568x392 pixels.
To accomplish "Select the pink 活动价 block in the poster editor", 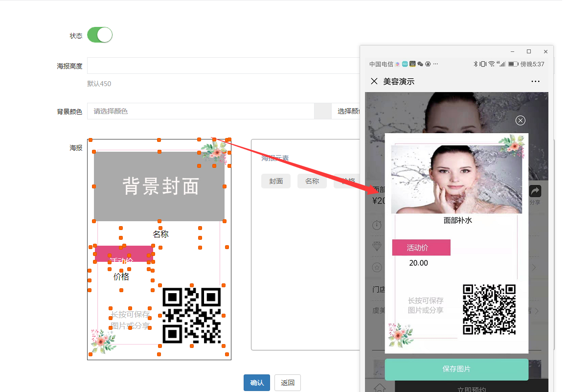I will coord(124,254).
